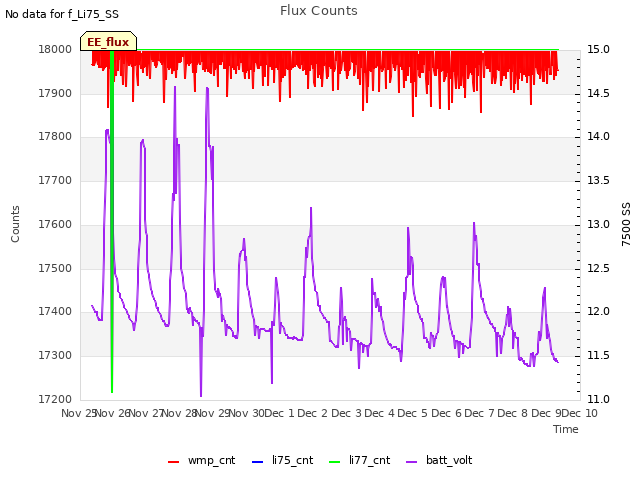640x480 pixels.
Task: Click the Dec 1 x-axis date label
Action: [280, 413]
